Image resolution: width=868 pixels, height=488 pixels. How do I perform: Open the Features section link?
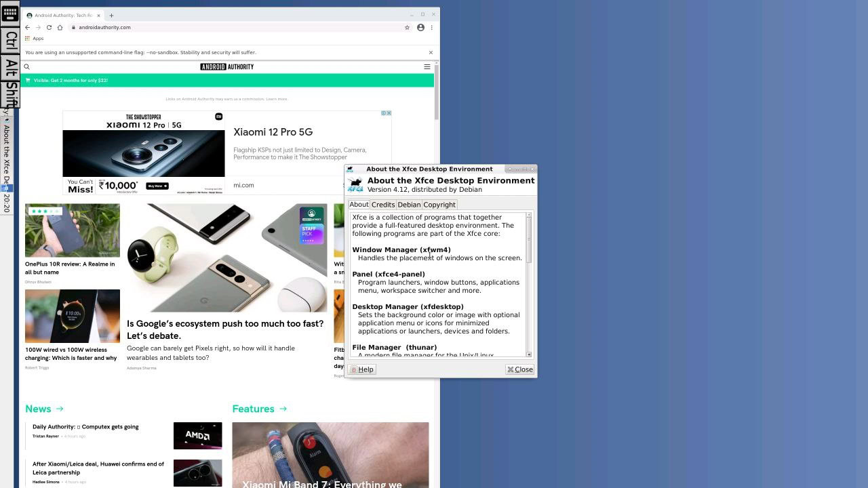point(259,409)
